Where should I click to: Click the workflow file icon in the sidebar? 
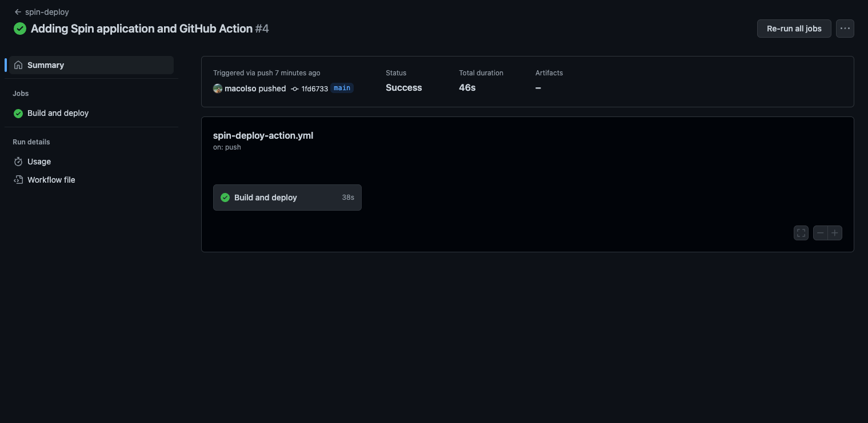point(18,180)
